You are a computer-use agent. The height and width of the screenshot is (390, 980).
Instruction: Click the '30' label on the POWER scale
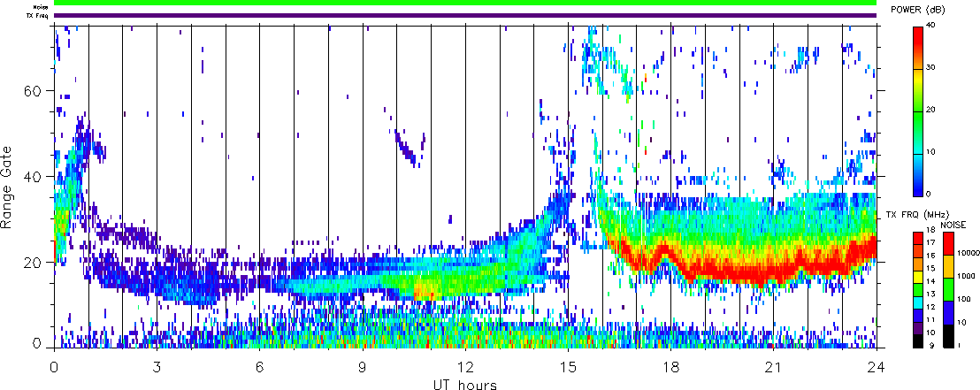click(x=930, y=69)
